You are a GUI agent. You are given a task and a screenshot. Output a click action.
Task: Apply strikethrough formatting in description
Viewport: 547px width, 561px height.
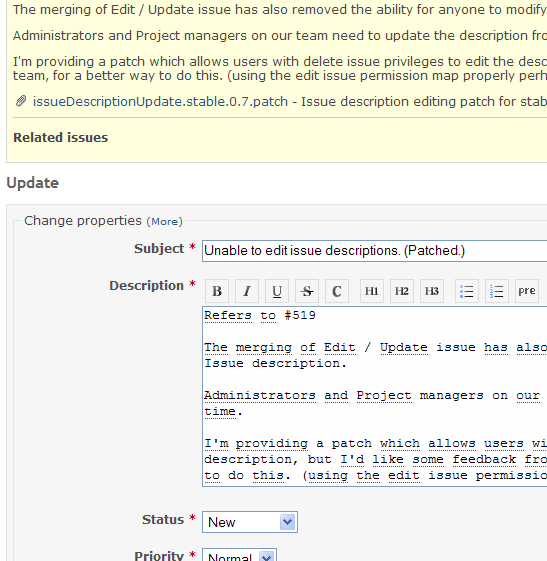tap(307, 291)
